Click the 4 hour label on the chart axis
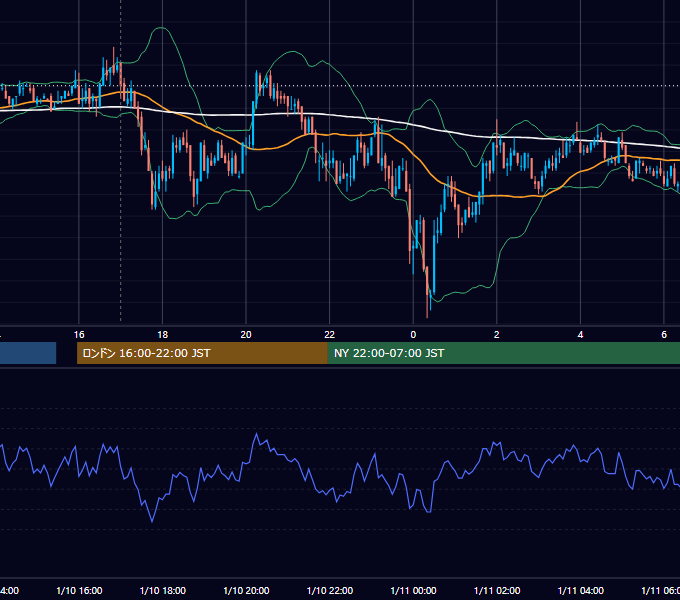The height and width of the screenshot is (600, 680). [x=580, y=335]
